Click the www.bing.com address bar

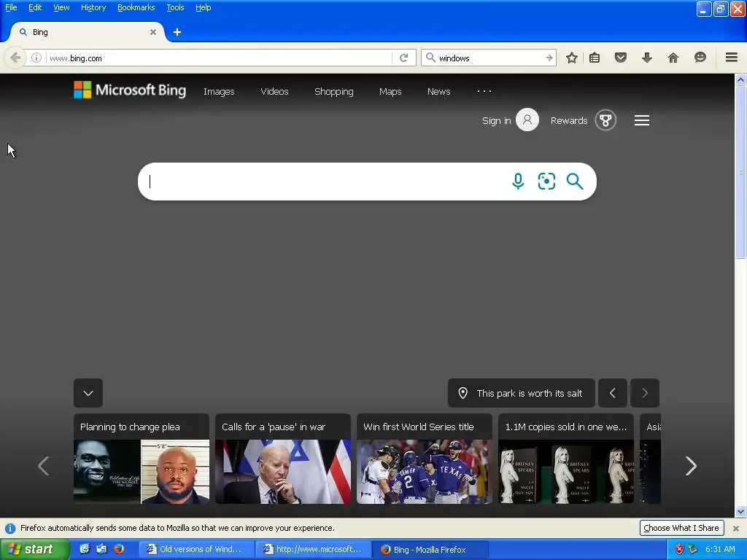pyautogui.click(x=219, y=58)
